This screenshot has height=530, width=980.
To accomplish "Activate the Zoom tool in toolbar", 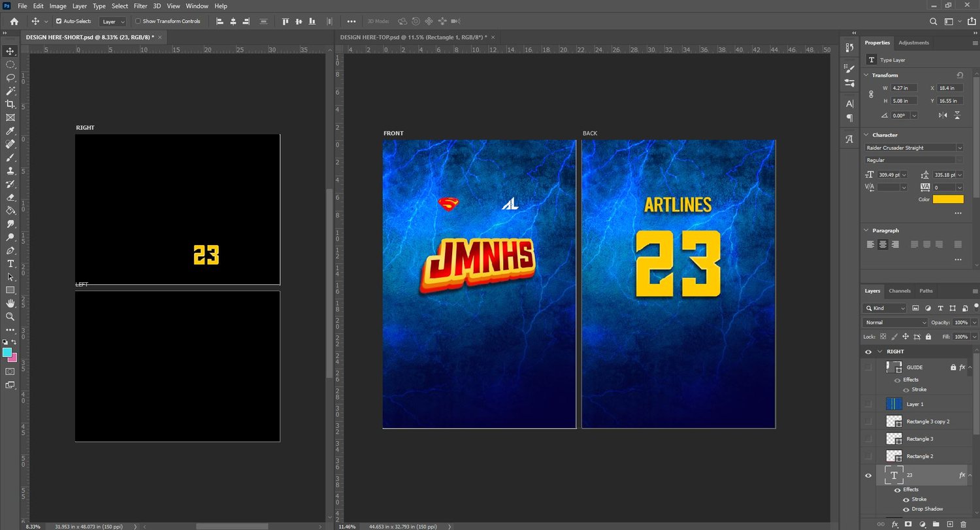I will 10,316.
